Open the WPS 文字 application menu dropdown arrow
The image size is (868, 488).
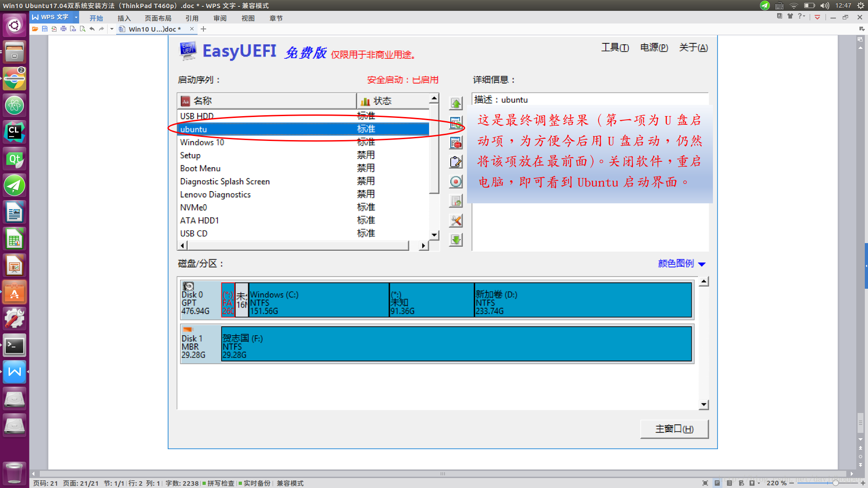[76, 17]
